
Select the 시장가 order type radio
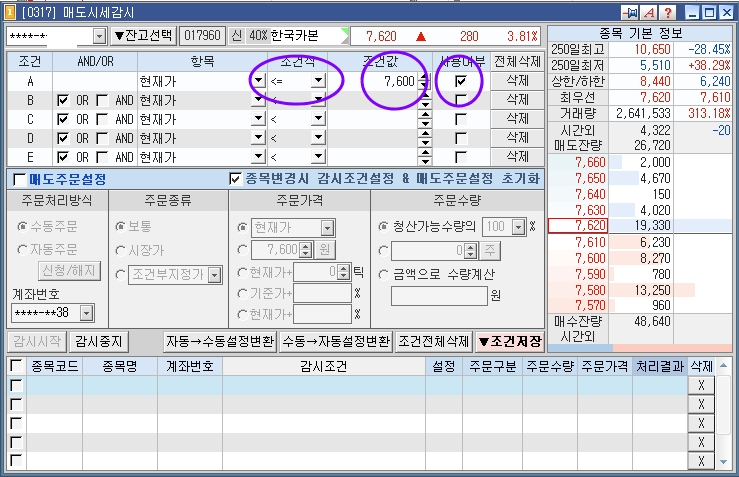tap(121, 250)
